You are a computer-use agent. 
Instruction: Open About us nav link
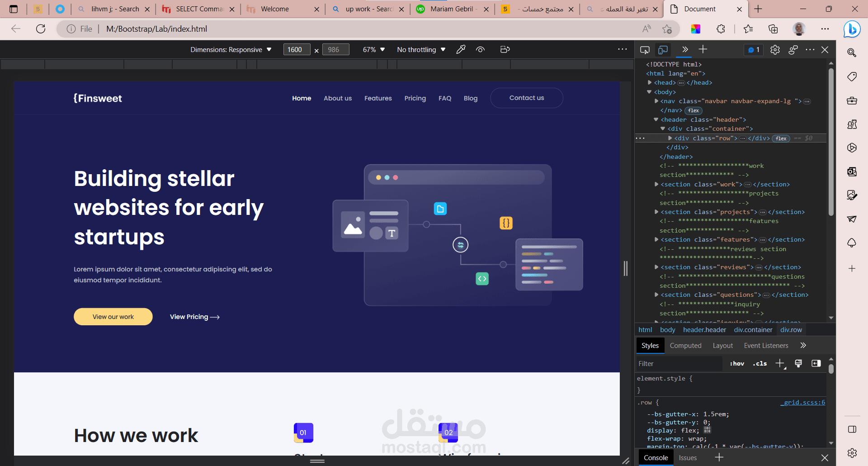coord(338,98)
